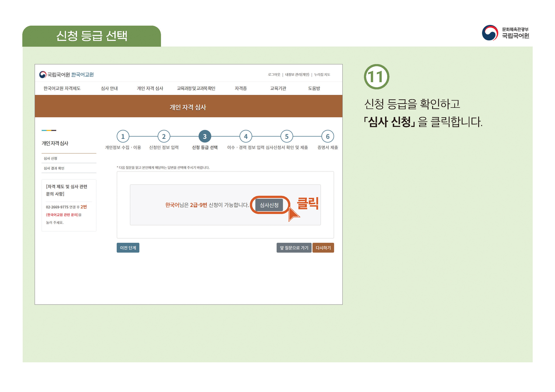Click the 다시하기 button
This screenshot has width=555, height=392.
pyautogui.click(x=323, y=248)
